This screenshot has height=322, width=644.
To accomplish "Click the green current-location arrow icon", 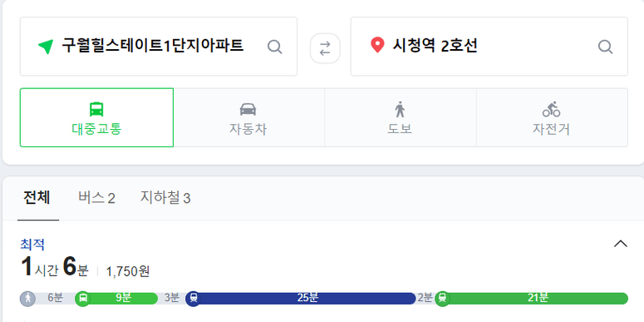I will tap(46, 47).
